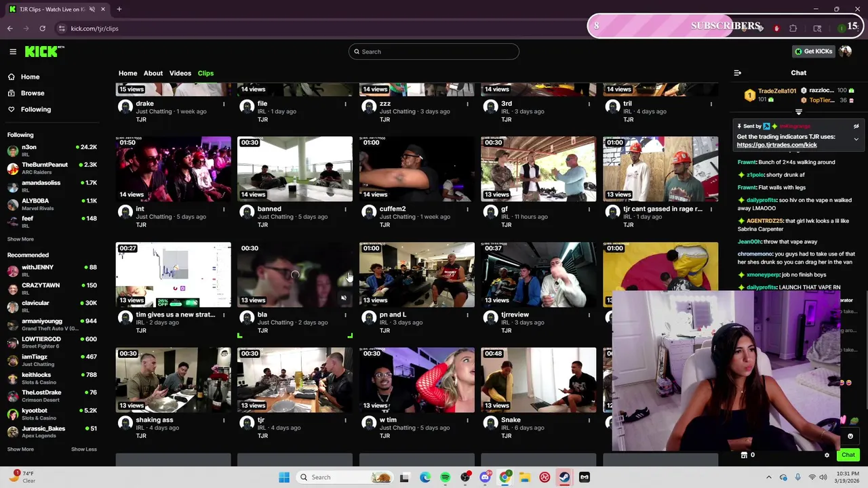Image resolution: width=868 pixels, height=488 pixels.
Task: Switch to the Videos channel tab
Action: point(180,73)
